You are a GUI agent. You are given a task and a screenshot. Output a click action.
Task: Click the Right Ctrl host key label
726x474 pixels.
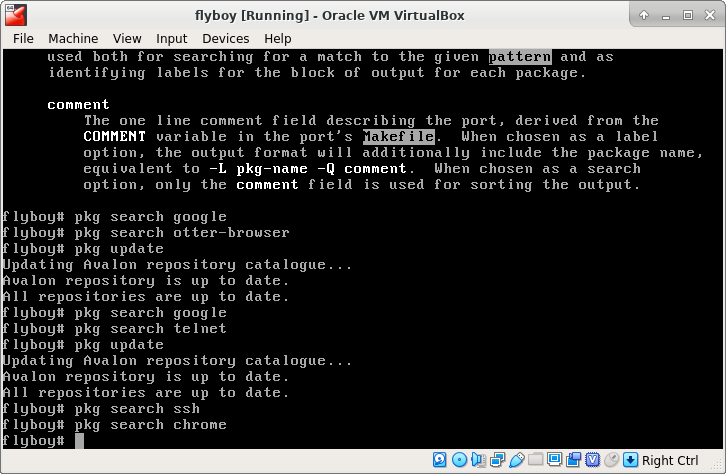pos(670,460)
